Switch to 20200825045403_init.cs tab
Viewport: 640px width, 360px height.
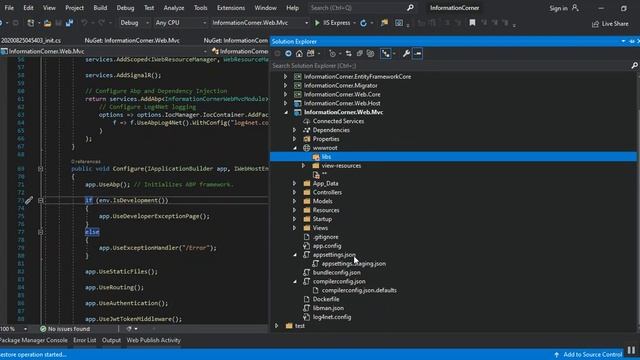[31, 40]
